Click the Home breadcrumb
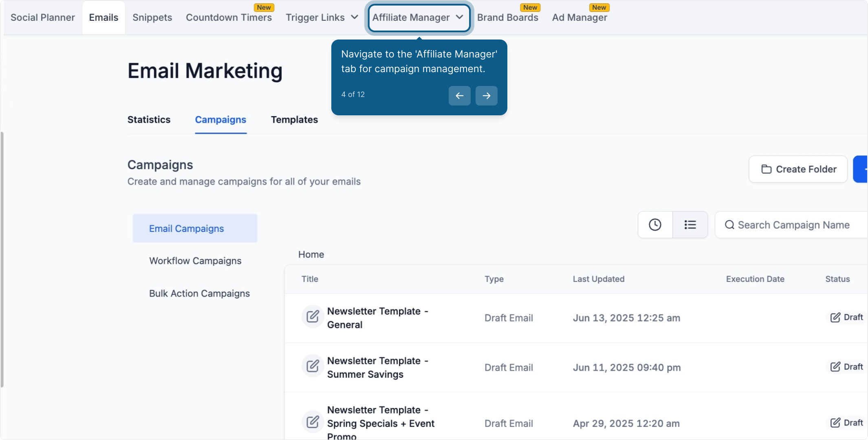Screen dimensions: 868x440 click(x=311, y=255)
